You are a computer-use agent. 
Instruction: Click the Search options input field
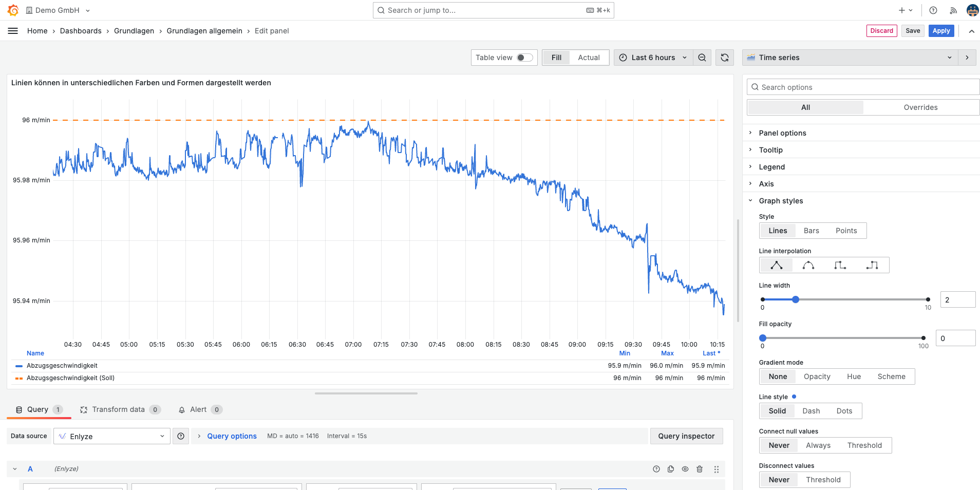click(863, 87)
